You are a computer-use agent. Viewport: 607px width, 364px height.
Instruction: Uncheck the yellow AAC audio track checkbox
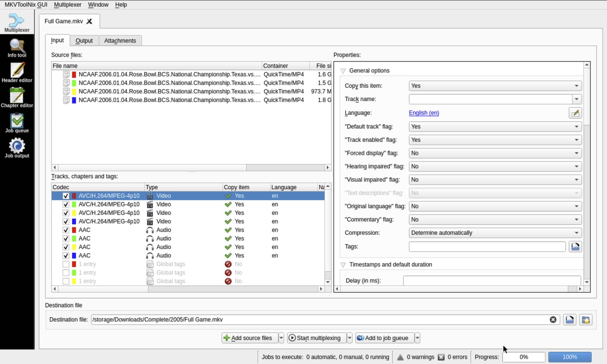pyautogui.click(x=66, y=247)
